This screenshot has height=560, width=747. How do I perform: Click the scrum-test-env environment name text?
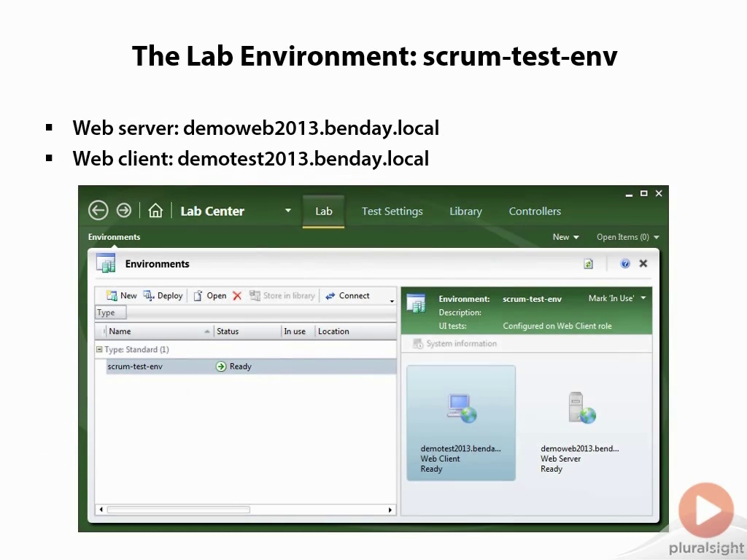532,299
